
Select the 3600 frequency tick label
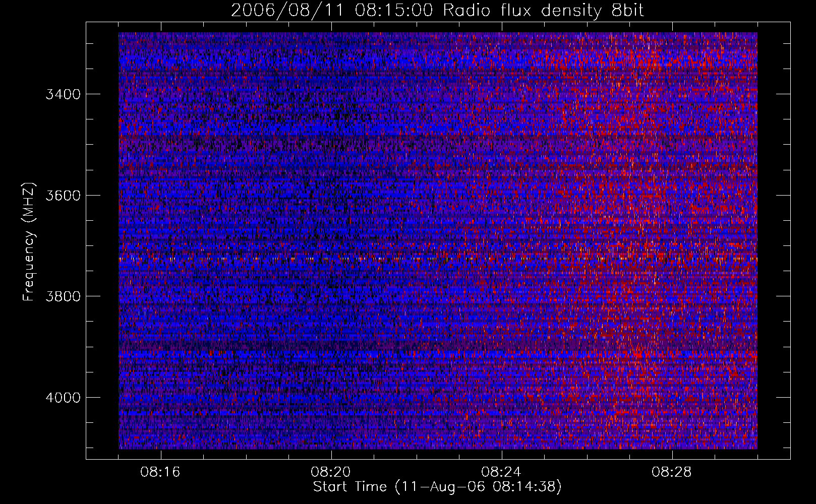tap(63, 195)
